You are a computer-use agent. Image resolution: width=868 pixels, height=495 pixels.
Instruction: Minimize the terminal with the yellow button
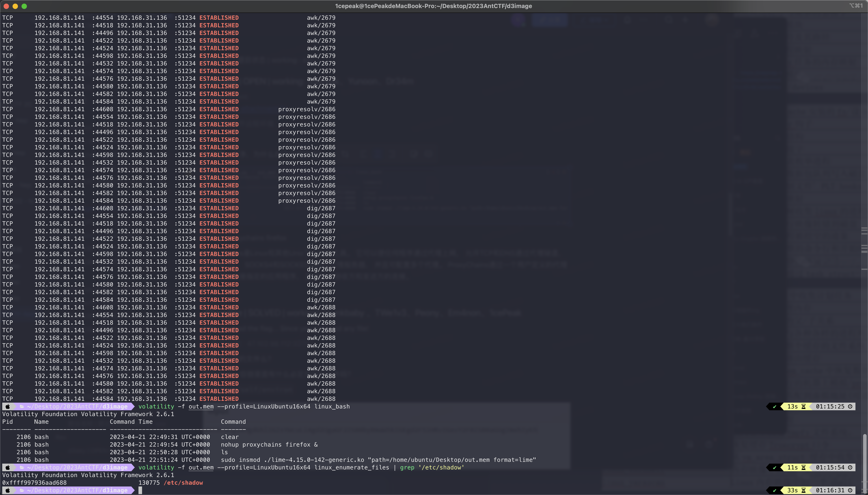[15, 6]
